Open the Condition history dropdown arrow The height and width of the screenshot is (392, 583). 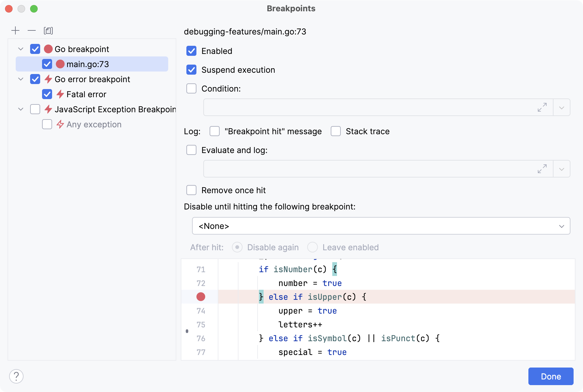(x=562, y=107)
